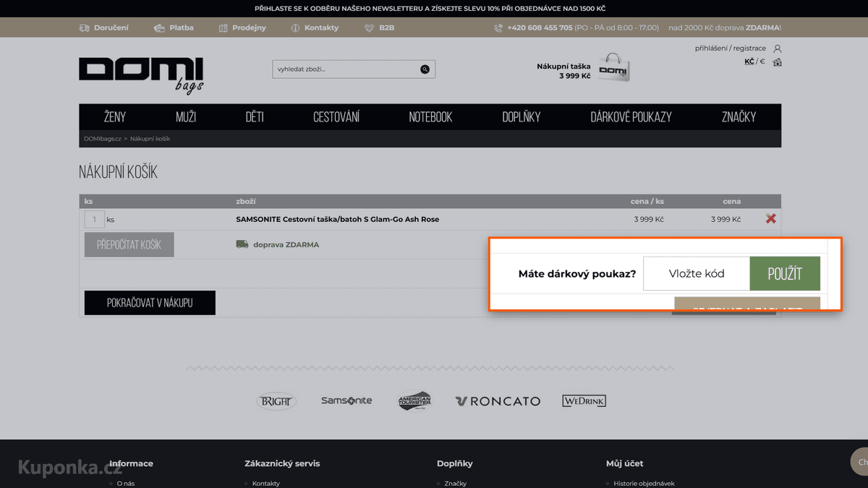This screenshot has width=868, height=488.
Task: Click footer Historie objednávek link
Action: click(x=644, y=483)
